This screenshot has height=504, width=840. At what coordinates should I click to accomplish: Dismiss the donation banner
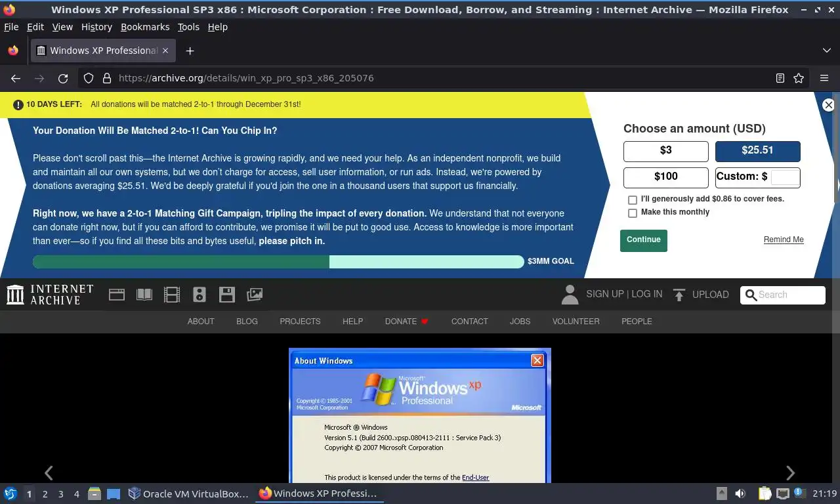(828, 105)
